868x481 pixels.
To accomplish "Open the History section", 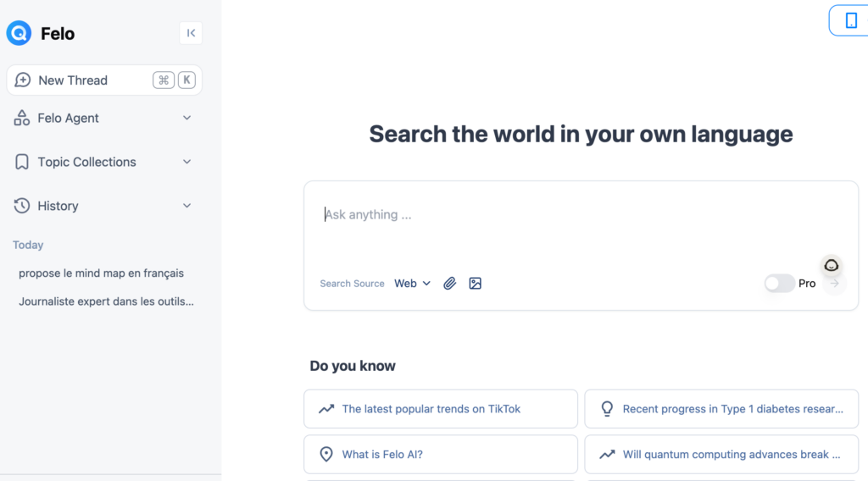I will (x=104, y=206).
